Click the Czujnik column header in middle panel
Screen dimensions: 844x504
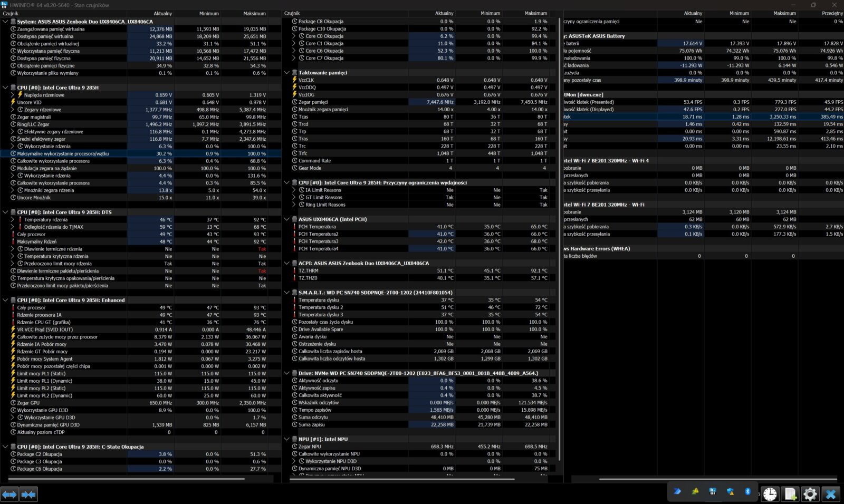coord(292,14)
